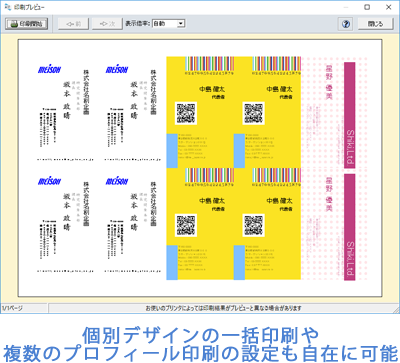Go to previous page with 前 button
Image resolution: width=400 pixels, height=363 pixels.
(x=73, y=24)
